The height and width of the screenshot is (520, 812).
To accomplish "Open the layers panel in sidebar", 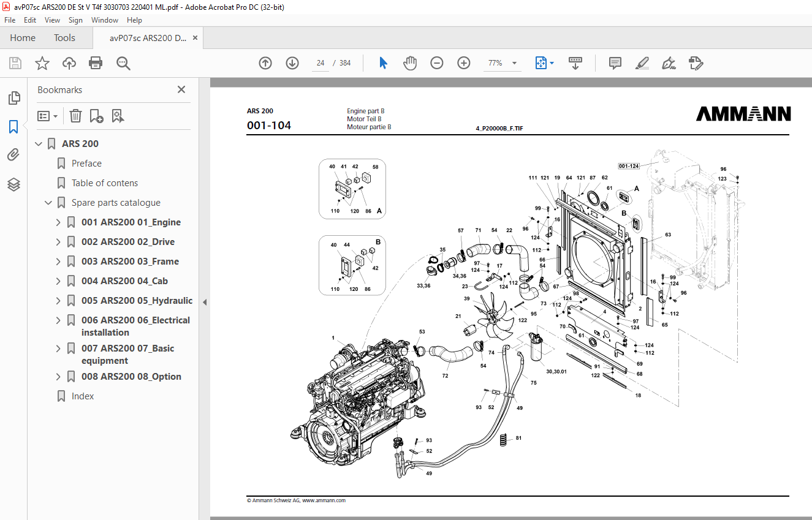I will click(13, 184).
